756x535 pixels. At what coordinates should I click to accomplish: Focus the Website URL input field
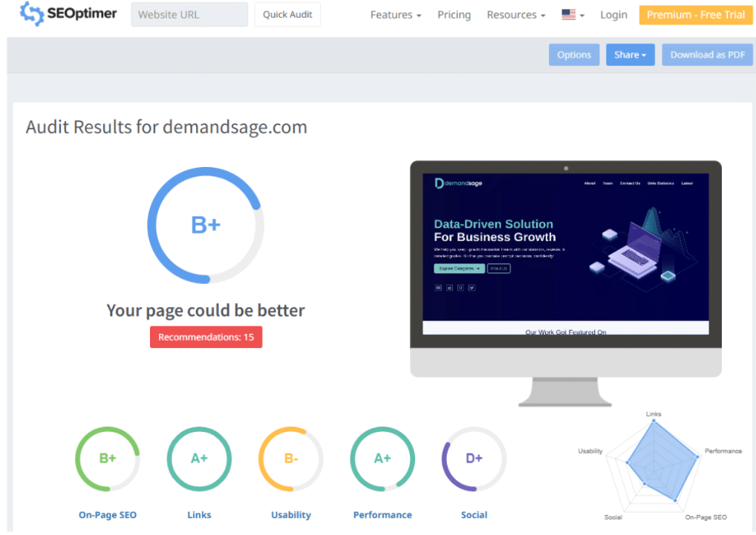(x=189, y=14)
